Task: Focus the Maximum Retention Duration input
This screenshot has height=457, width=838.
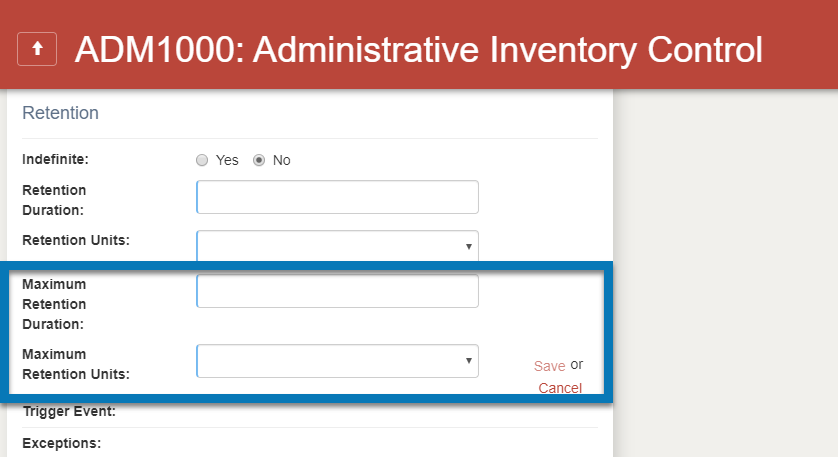Action: click(x=337, y=291)
